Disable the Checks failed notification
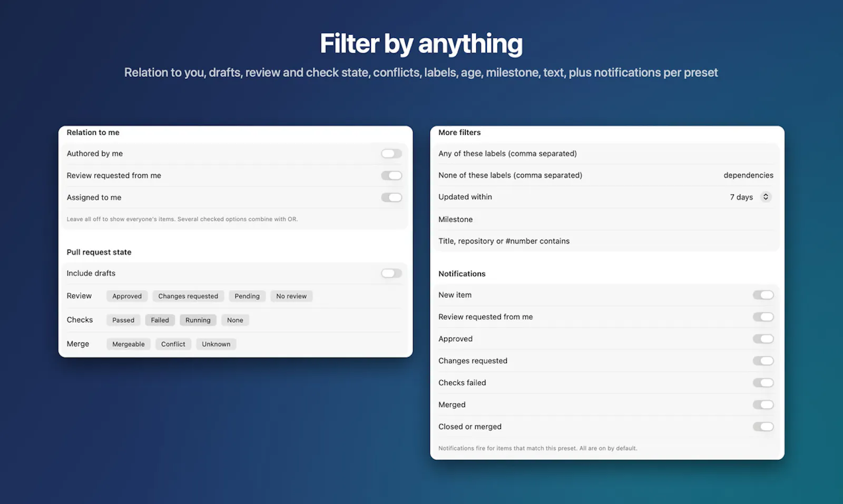 pos(763,383)
